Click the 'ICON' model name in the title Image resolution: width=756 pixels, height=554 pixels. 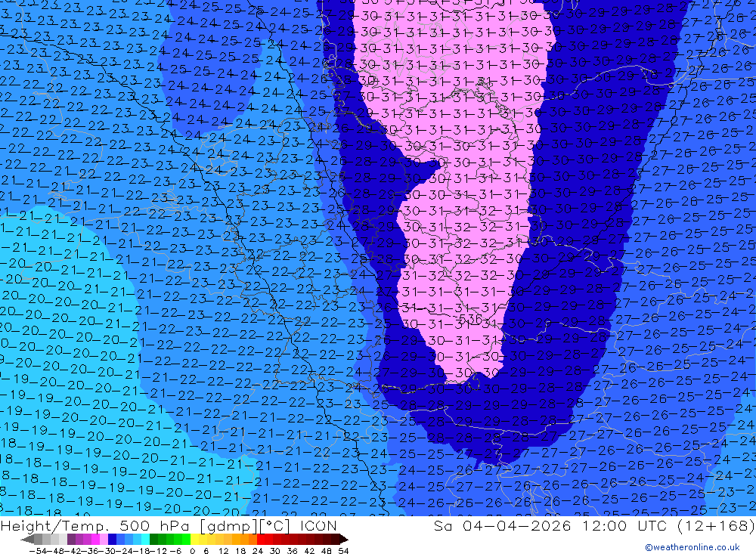tap(318, 525)
